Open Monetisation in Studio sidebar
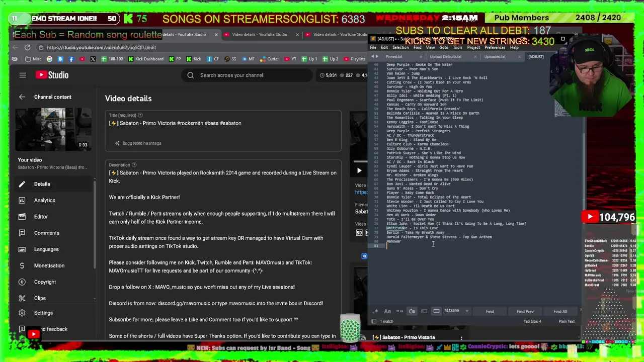Viewport: 644px width, 362px height. pos(53,265)
